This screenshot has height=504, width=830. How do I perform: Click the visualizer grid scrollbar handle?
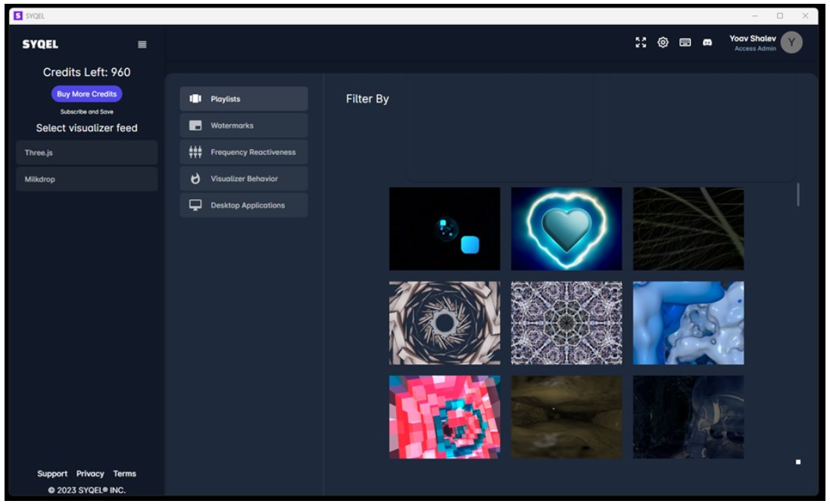click(798, 194)
